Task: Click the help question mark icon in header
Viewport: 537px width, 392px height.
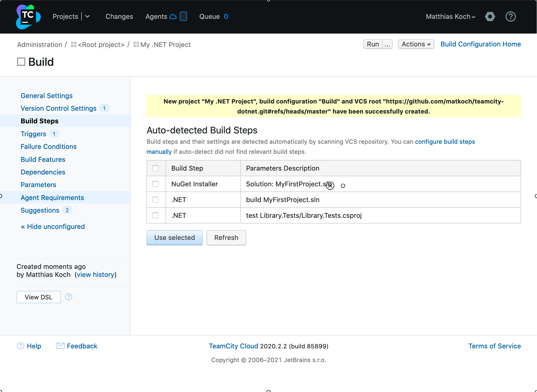Action: (510, 17)
